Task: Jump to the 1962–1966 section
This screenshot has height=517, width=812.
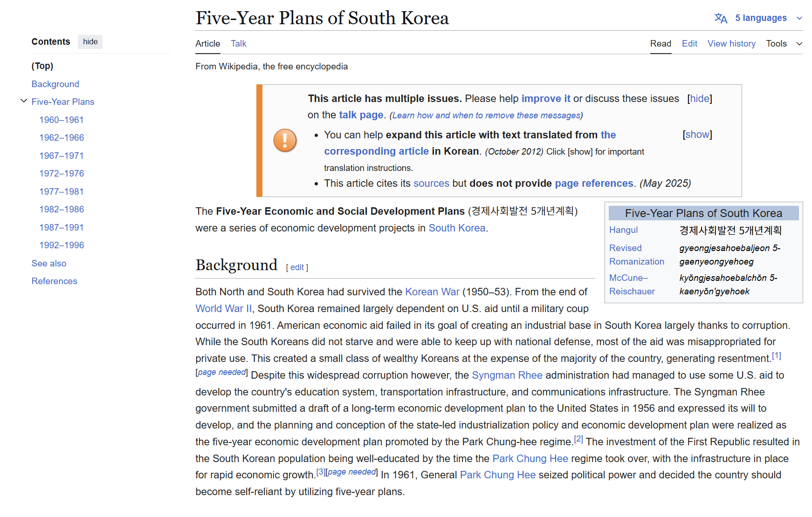Action: (x=62, y=137)
